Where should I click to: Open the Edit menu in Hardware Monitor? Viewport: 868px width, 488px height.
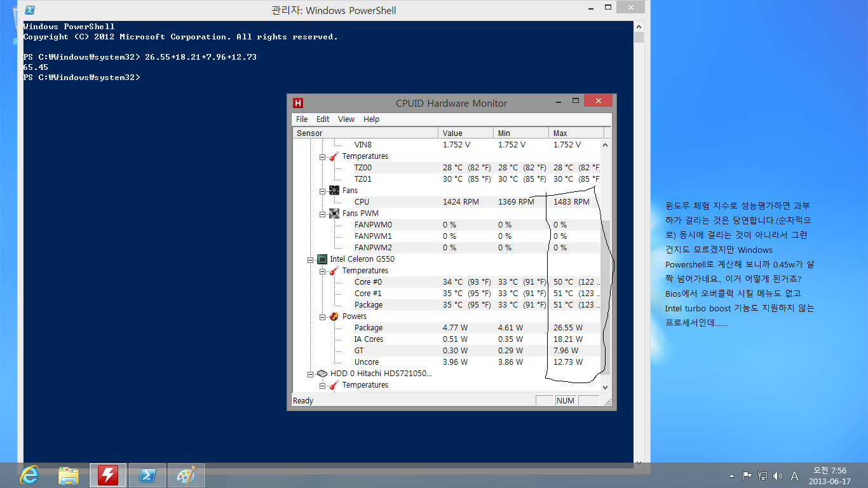(323, 119)
